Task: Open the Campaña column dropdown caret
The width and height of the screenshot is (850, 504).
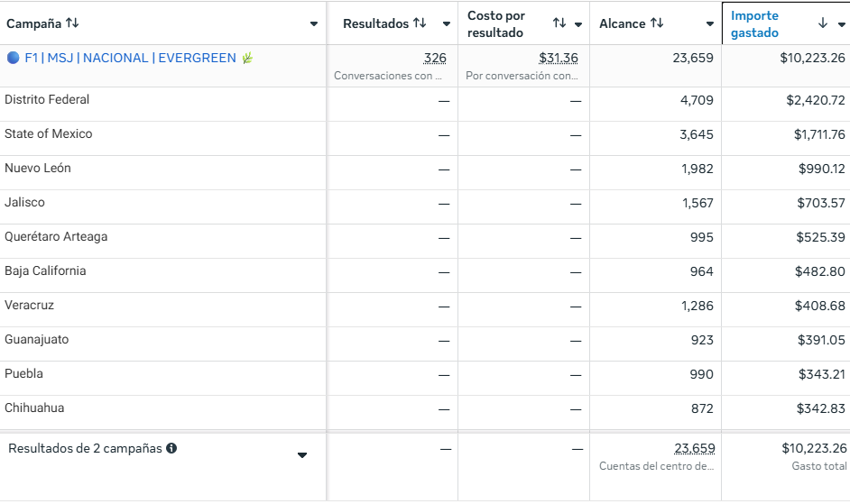Action: (313, 24)
